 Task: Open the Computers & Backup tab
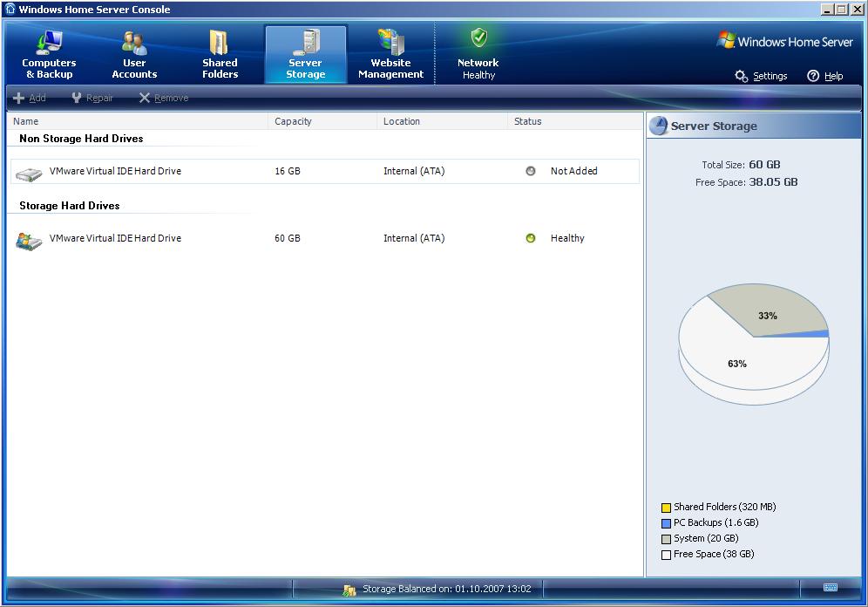coord(49,54)
